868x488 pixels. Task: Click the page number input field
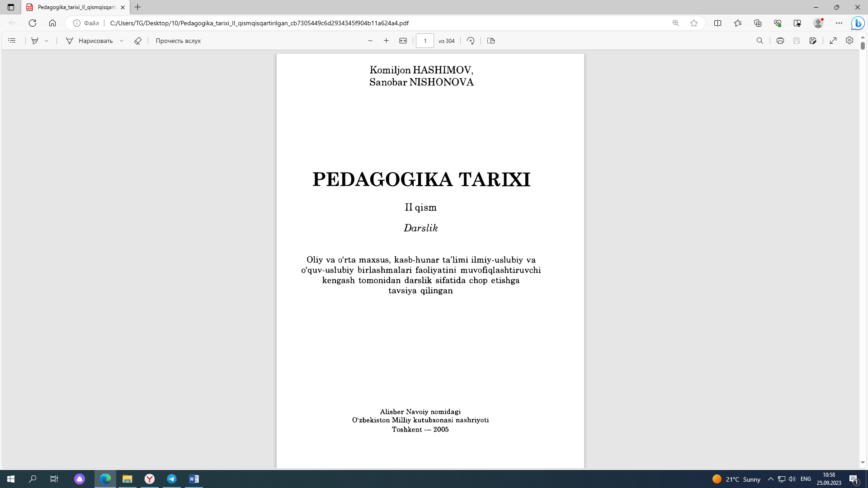click(425, 41)
